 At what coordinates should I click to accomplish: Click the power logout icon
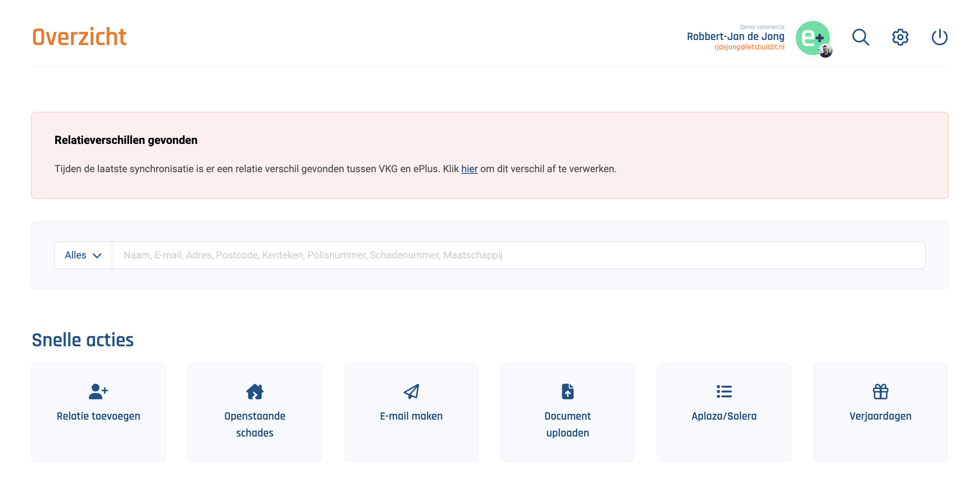tap(939, 38)
